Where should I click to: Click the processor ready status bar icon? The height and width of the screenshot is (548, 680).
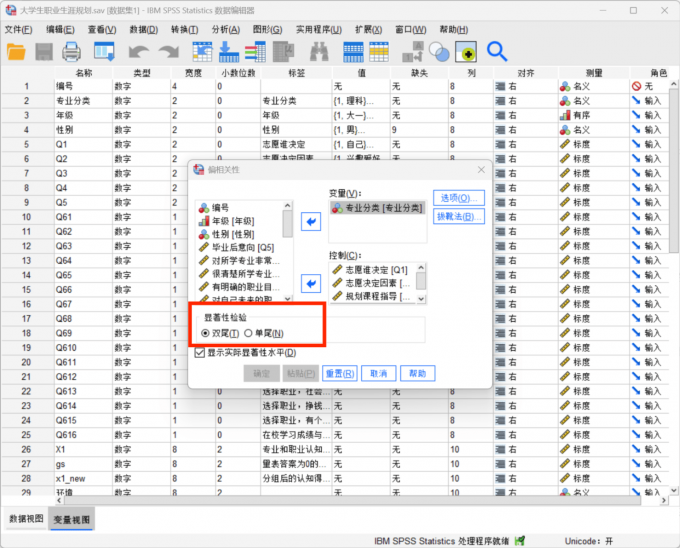520,541
